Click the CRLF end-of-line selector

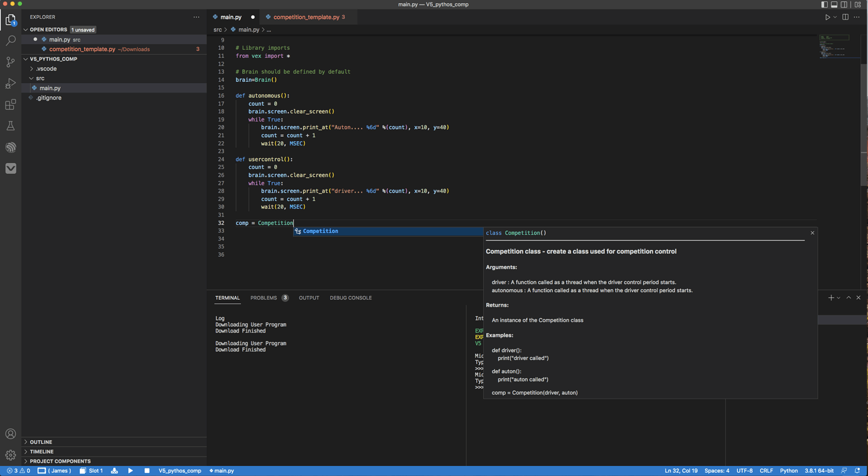[x=766, y=471]
